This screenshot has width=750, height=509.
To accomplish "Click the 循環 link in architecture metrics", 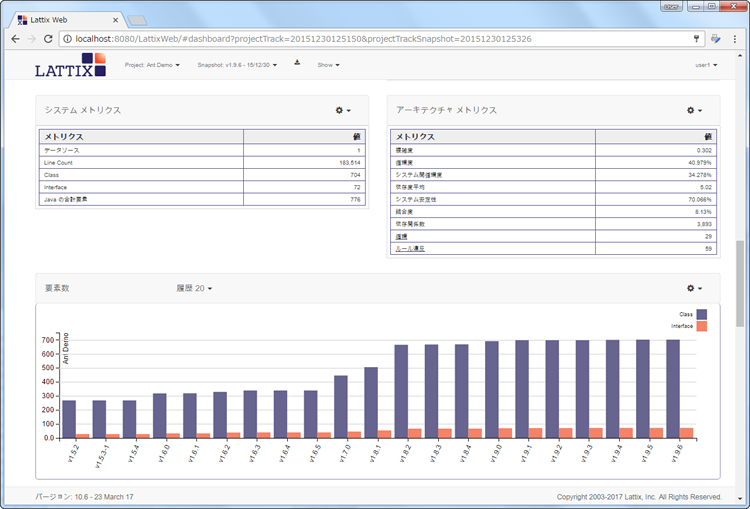I will pos(401,236).
